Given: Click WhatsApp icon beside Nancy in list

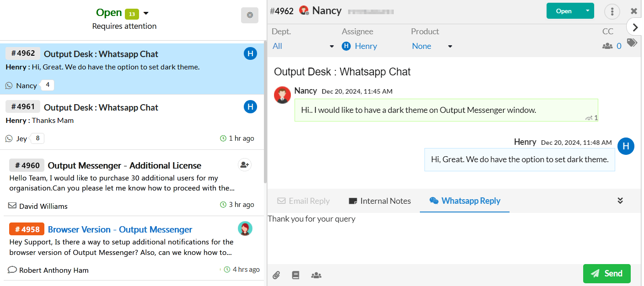Looking at the screenshot, I should (9, 85).
